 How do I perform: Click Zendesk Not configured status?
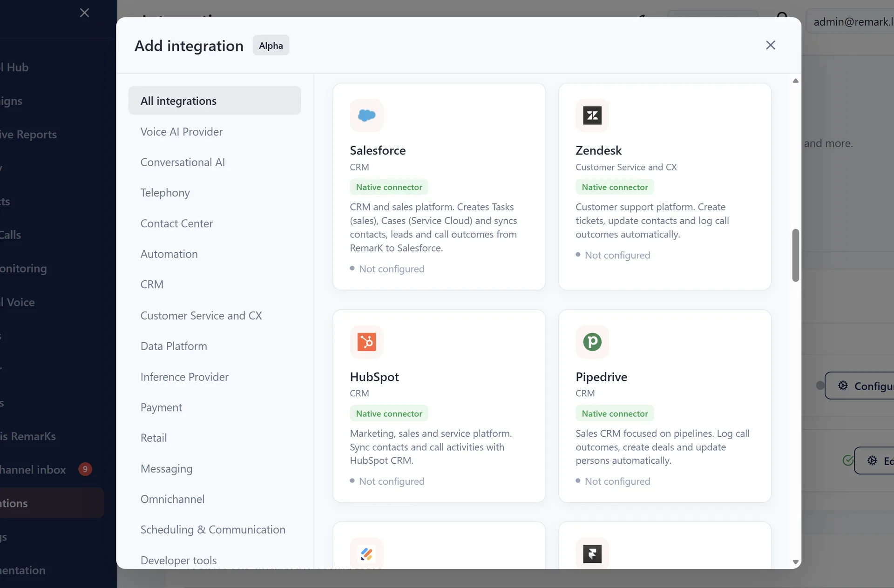click(x=613, y=255)
